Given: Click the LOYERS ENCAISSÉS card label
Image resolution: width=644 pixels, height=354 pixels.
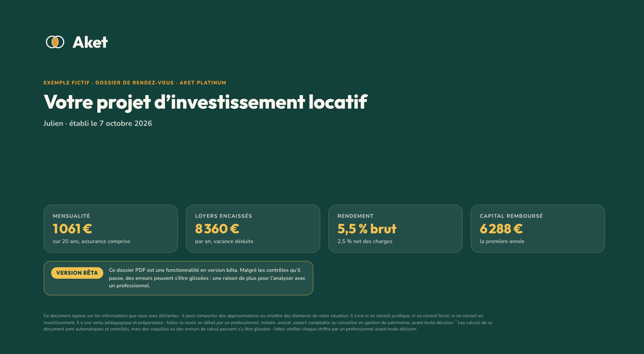Looking at the screenshot, I should click(x=224, y=216).
